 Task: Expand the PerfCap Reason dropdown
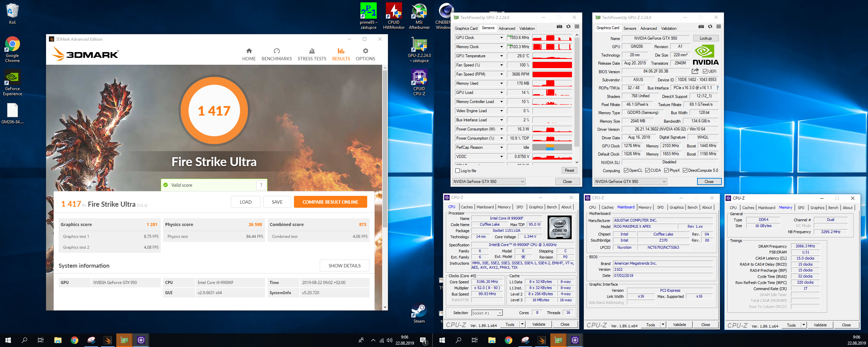click(x=501, y=147)
